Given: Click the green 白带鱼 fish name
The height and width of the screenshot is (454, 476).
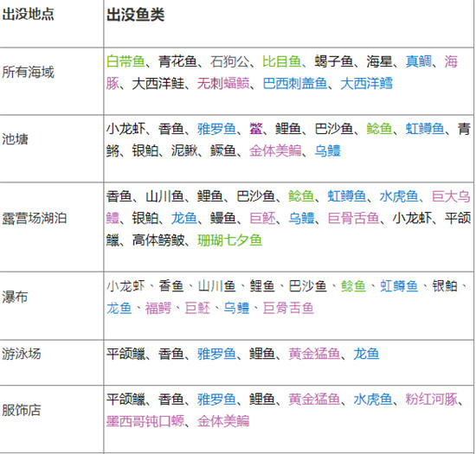Looking at the screenshot, I should coord(125,61).
